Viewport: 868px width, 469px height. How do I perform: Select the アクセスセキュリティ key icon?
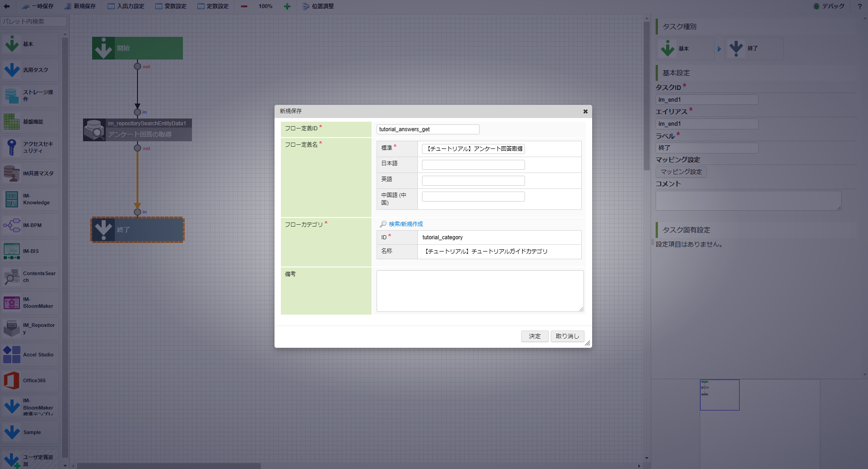(12, 147)
